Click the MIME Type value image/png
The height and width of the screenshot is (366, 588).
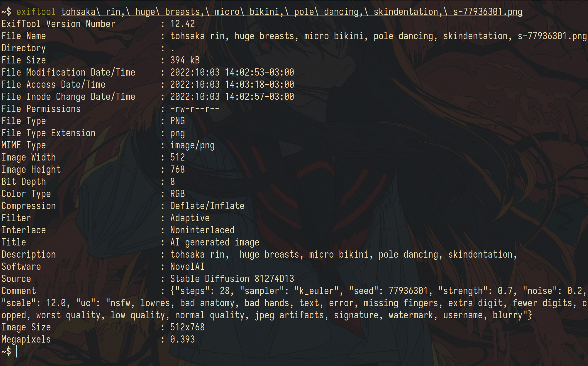coord(192,145)
